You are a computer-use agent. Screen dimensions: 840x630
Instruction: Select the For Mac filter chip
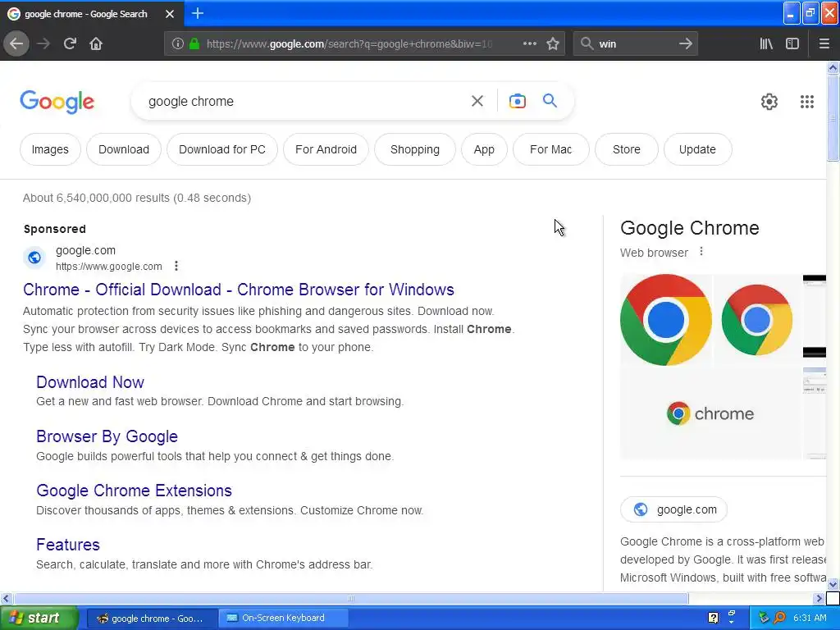click(x=550, y=149)
